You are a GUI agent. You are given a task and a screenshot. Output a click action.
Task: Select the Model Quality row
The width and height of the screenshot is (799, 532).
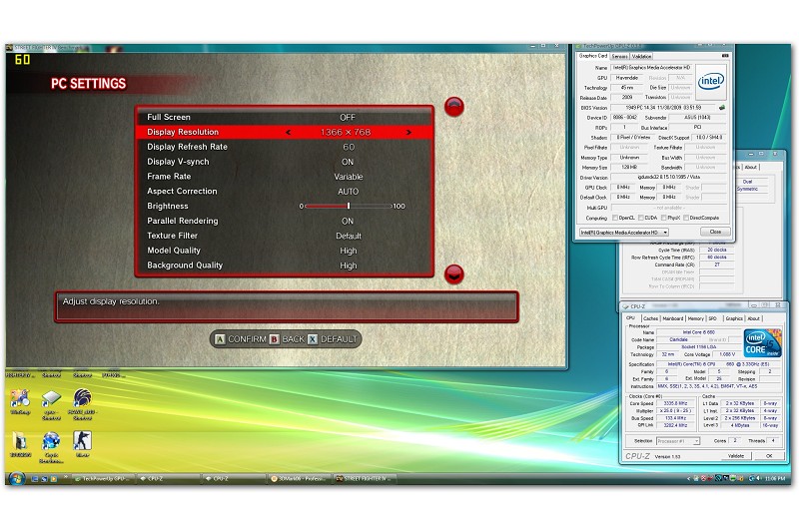tap(285, 251)
